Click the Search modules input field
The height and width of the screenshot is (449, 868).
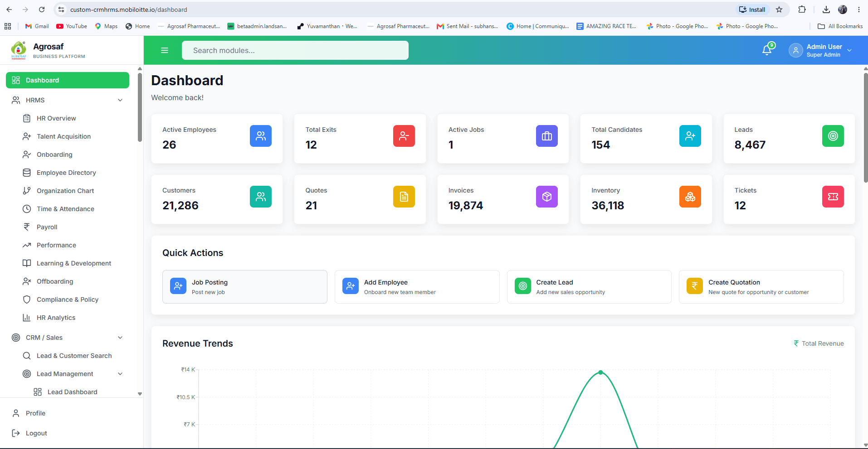tap(295, 50)
